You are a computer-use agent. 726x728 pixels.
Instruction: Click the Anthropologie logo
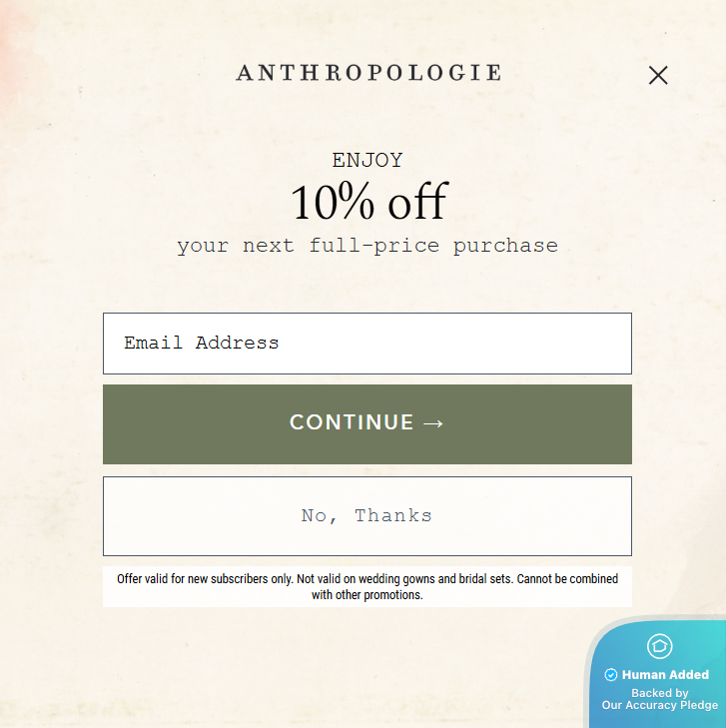tap(368, 73)
